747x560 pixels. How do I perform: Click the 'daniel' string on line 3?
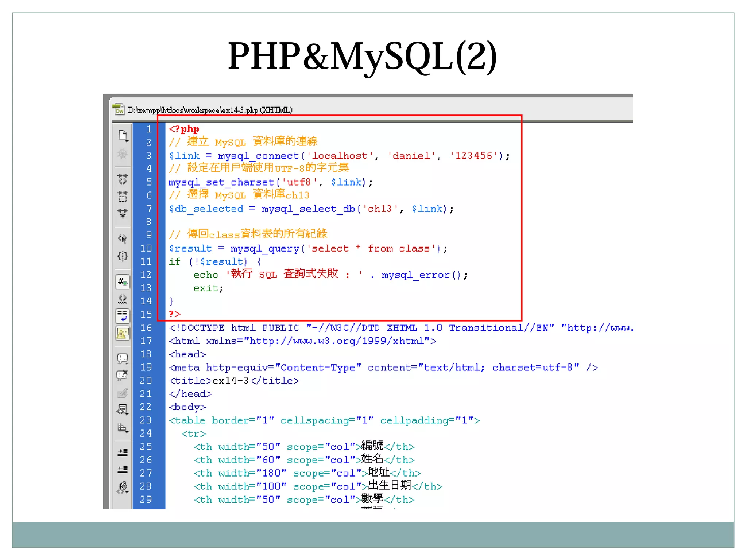pos(411,156)
